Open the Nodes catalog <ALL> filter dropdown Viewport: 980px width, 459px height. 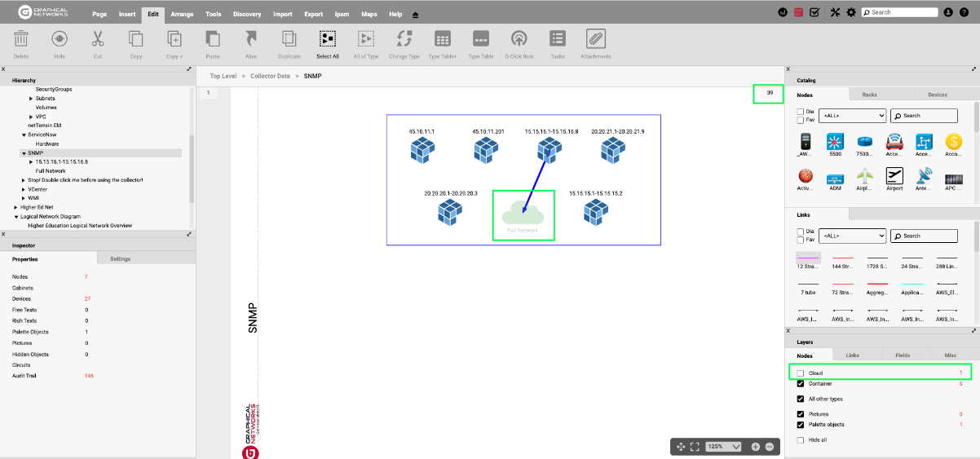coord(852,116)
